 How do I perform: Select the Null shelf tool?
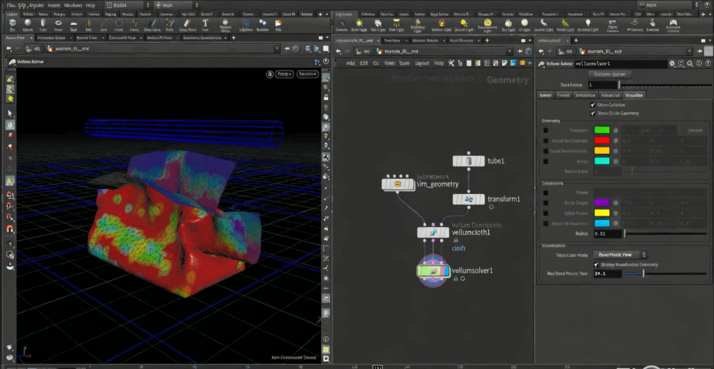(88, 25)
